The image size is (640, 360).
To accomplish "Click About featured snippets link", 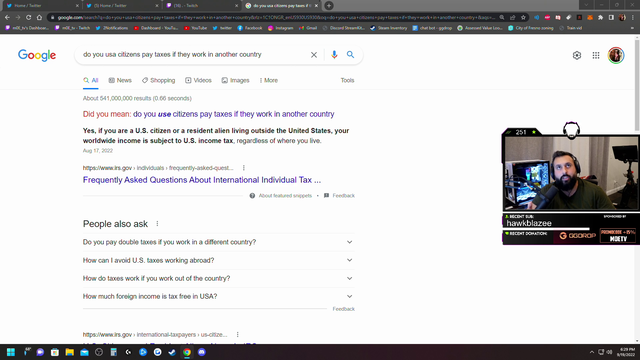I will (x=285, y=196).
